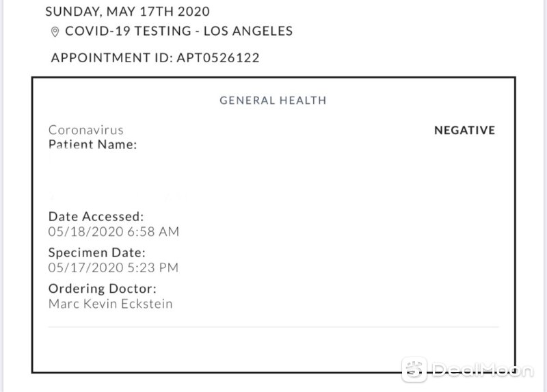The image size is (547, 392).
Task: Select the 05/18/2020 6:58 AM accessed timestamp
Action: tap(114, 231)
